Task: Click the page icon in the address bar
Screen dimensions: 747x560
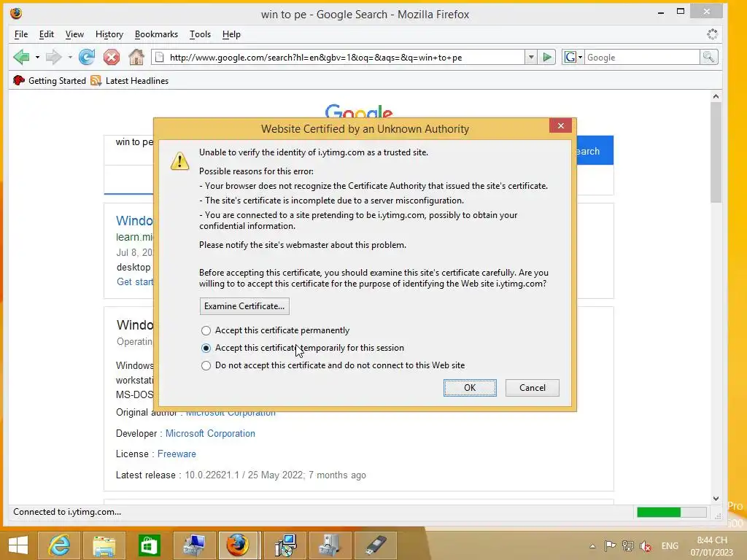Action: point(160,58)
